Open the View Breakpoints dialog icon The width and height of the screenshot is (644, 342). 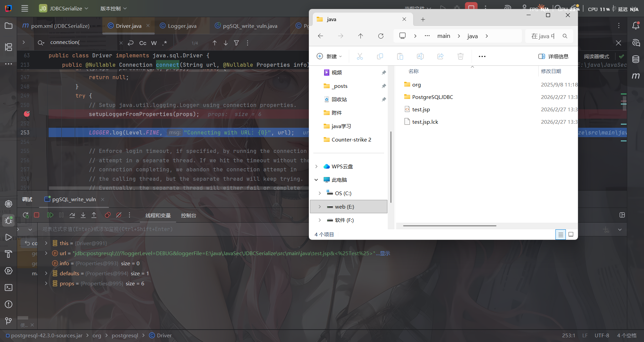[108, 215]
